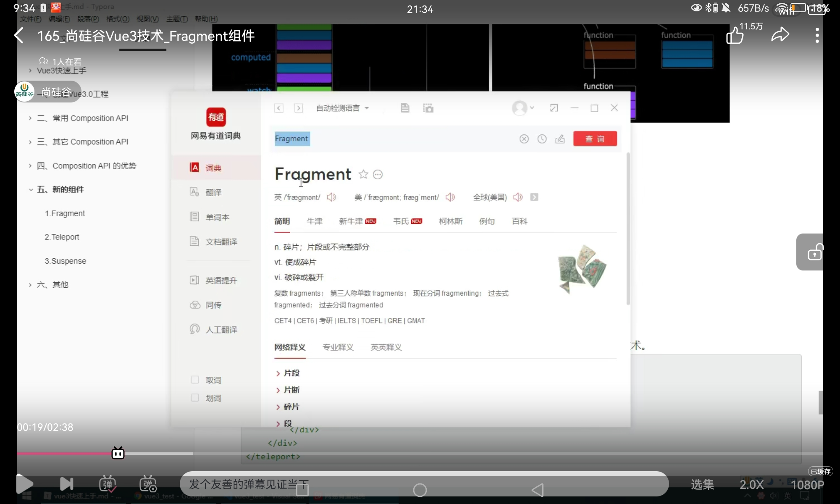Like the video with thumbs-up
840x504 pixels.
(735, 36)
